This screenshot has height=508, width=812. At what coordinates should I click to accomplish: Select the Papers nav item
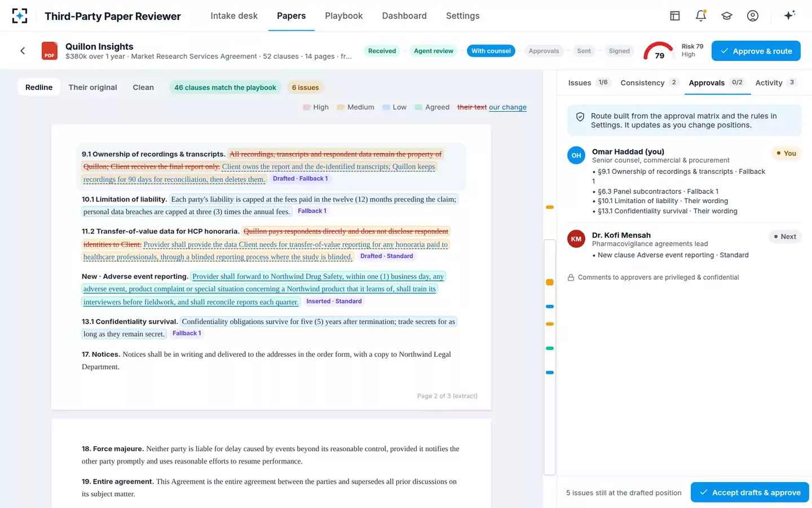click(292, 16)
